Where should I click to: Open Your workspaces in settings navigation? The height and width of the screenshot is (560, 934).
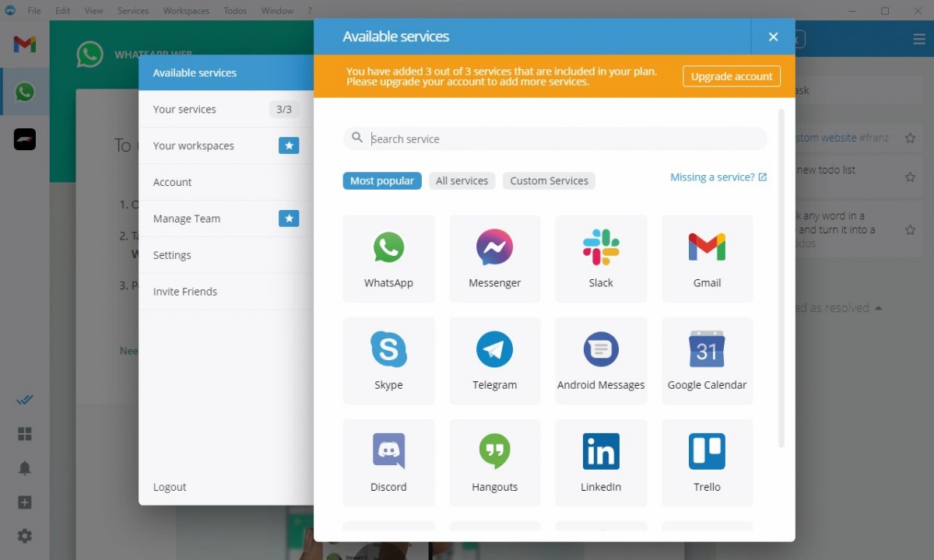pos(226,145)
